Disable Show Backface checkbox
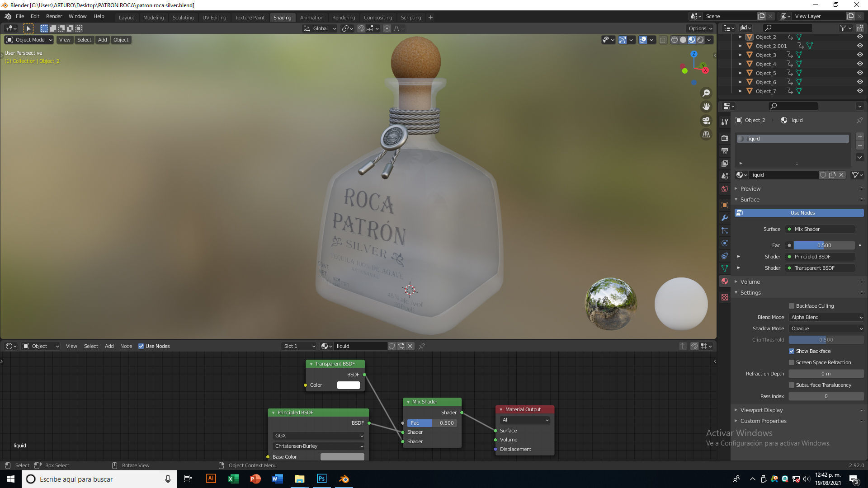868x488 pixels. point(792,351)
